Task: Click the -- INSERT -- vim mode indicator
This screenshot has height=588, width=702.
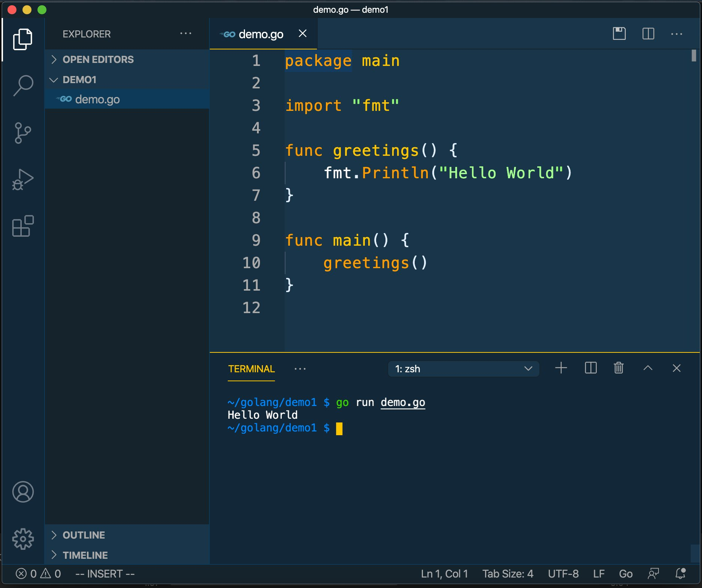Action: (105, 574)
